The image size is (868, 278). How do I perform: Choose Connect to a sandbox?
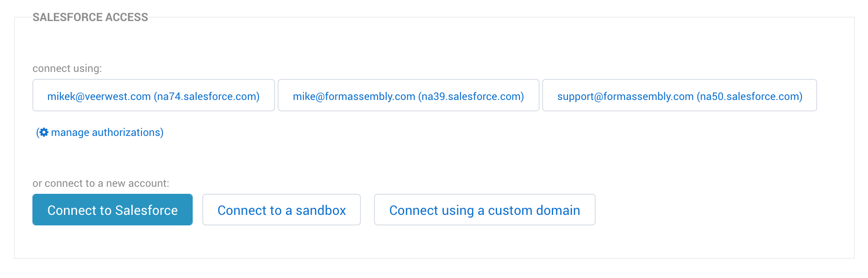pyautogui.click(x=282, y=210)
